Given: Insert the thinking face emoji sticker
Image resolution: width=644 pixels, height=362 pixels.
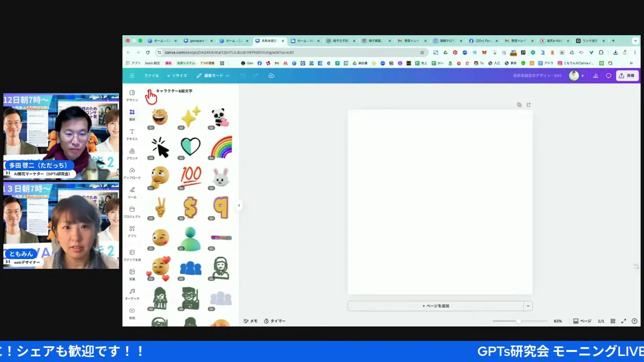Looking at the screenshot, I should pyautogui.click(x=160, y=176).
